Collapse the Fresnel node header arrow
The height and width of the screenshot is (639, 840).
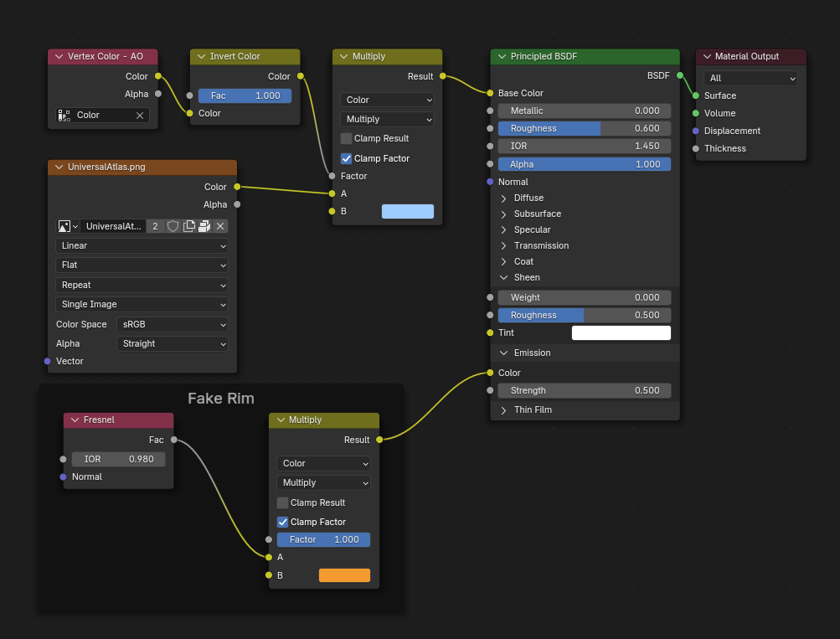(75, 420)
